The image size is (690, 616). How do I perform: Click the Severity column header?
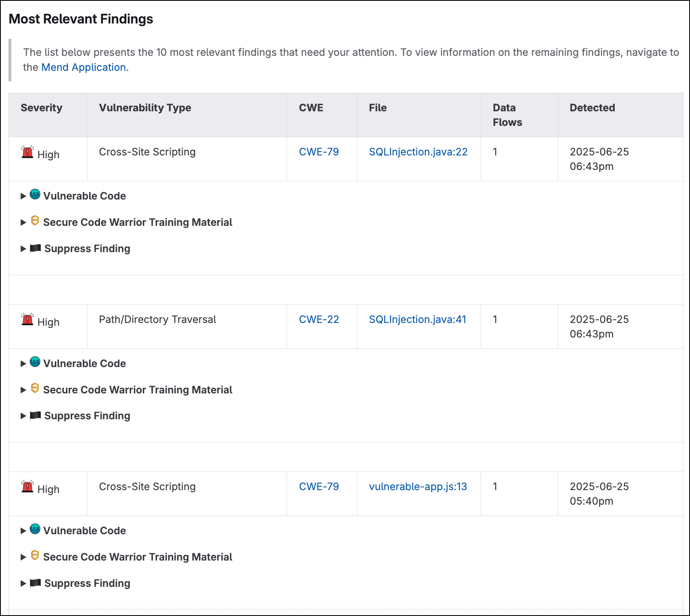click(41, 108)
